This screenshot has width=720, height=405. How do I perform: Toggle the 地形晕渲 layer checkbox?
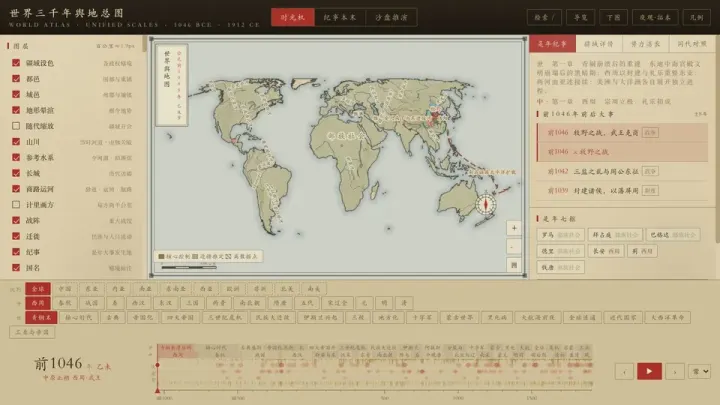[x=16, y=110]
